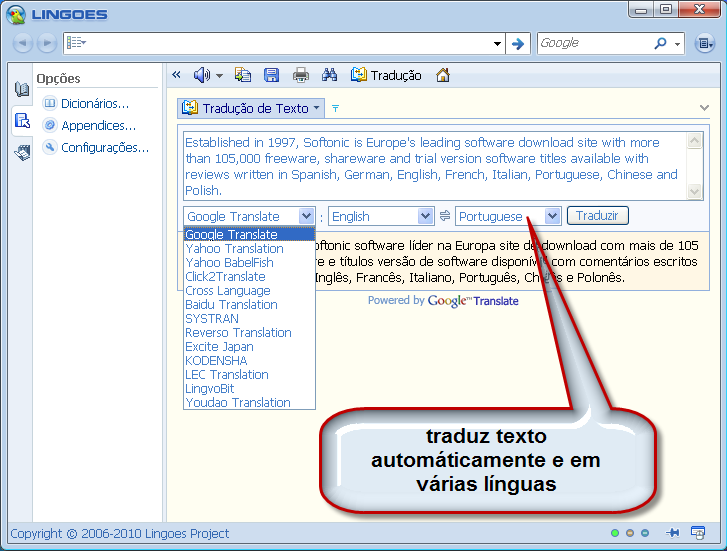Click the forward navigation arrow

pos(46,43)
